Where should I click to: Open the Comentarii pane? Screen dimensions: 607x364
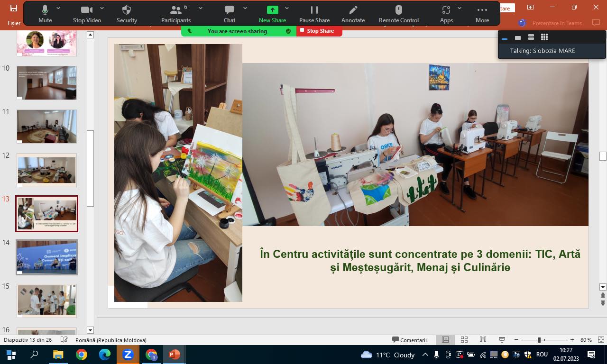409,340
